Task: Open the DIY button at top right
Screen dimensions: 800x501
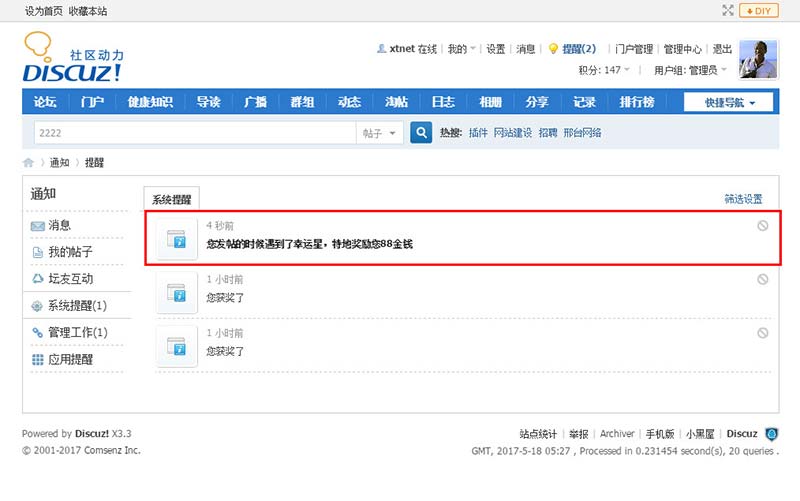Action: [x=759, y=10]
